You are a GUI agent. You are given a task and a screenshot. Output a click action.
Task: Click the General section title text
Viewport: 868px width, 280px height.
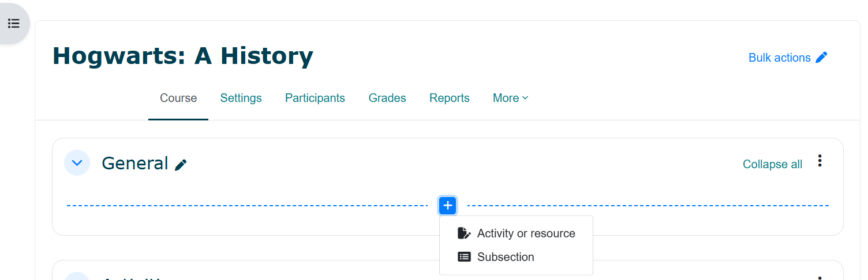tap(134, 164)
